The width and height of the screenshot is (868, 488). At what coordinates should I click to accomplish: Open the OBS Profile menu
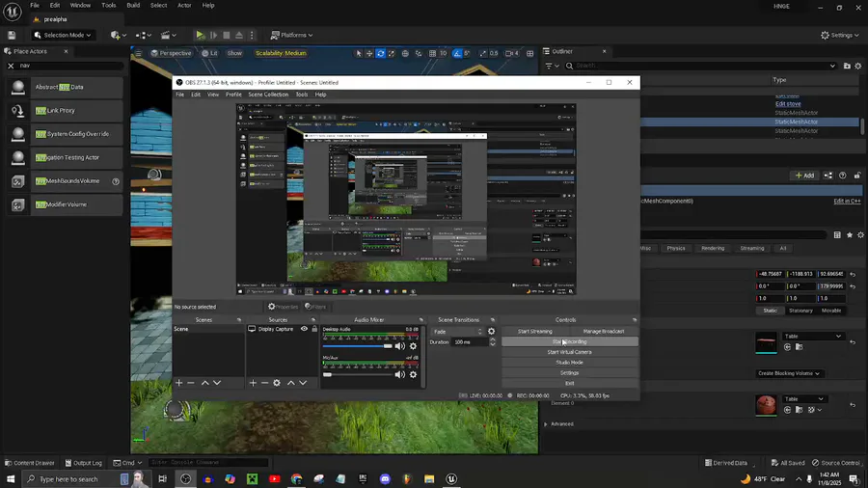click(233, 95)
